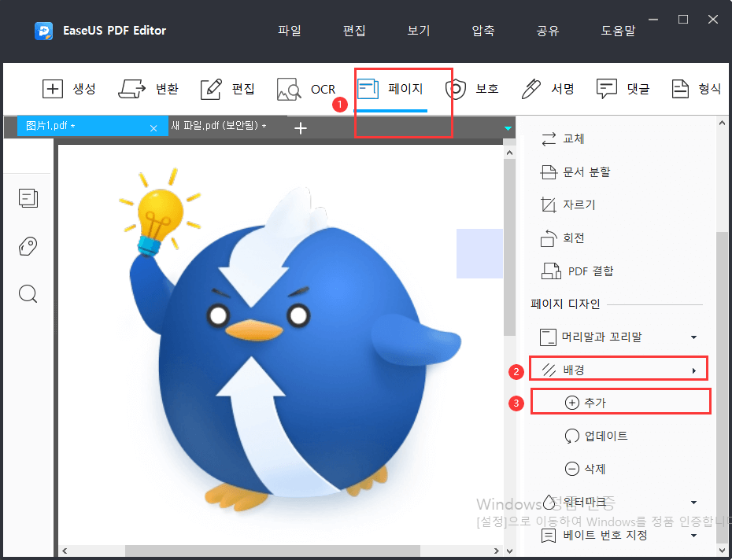Viewport: 732px width, 560px height.
Task: Open the 보기 (View) menu
Action: click(418, 31)
